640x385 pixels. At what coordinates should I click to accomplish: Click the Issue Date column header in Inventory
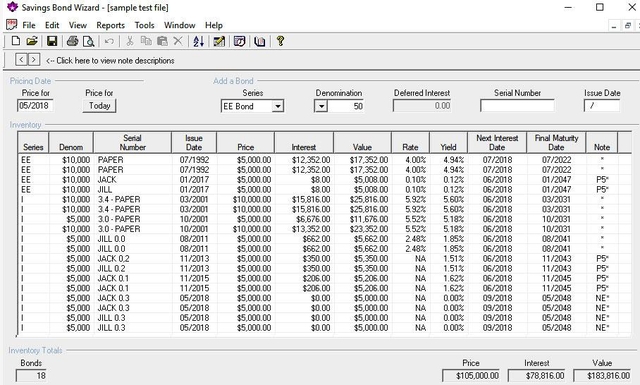194,142
